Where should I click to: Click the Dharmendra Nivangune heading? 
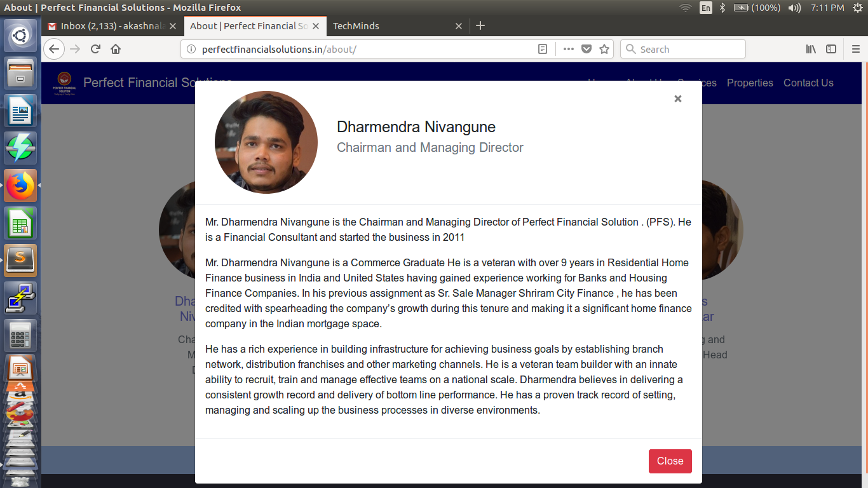416,127
